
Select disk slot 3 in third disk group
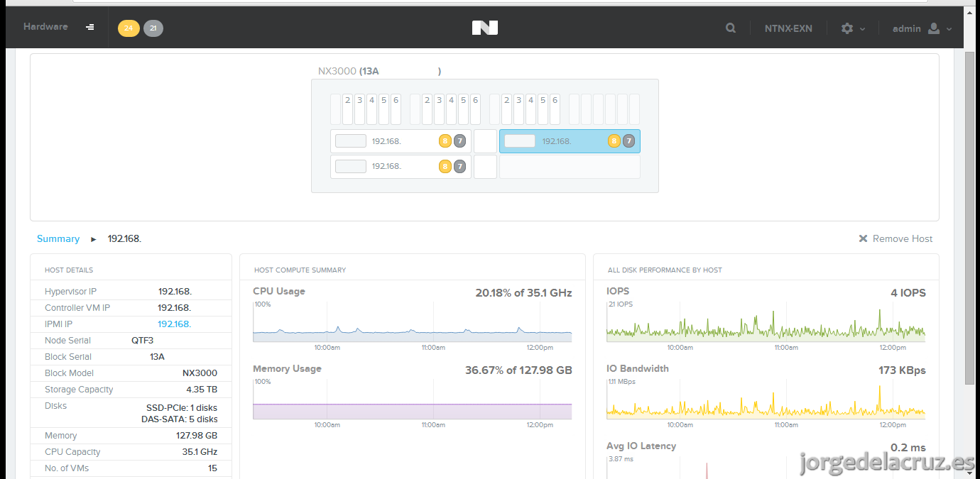518,109
